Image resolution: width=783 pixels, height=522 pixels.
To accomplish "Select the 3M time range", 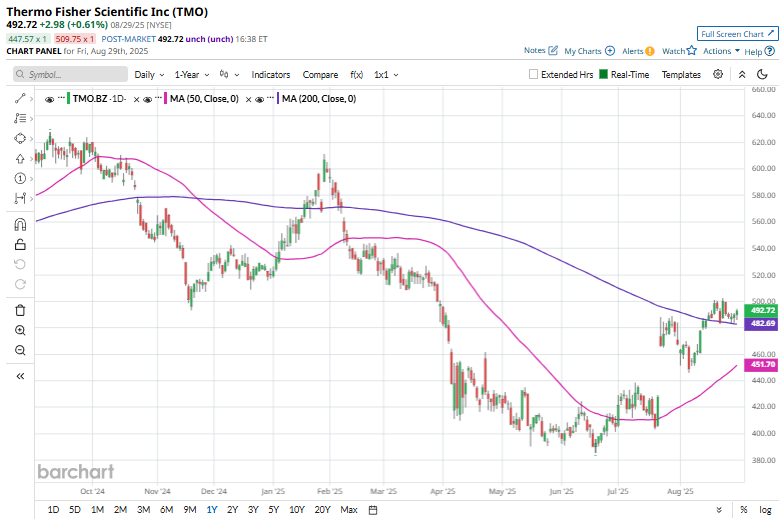I will pos(144,510).
